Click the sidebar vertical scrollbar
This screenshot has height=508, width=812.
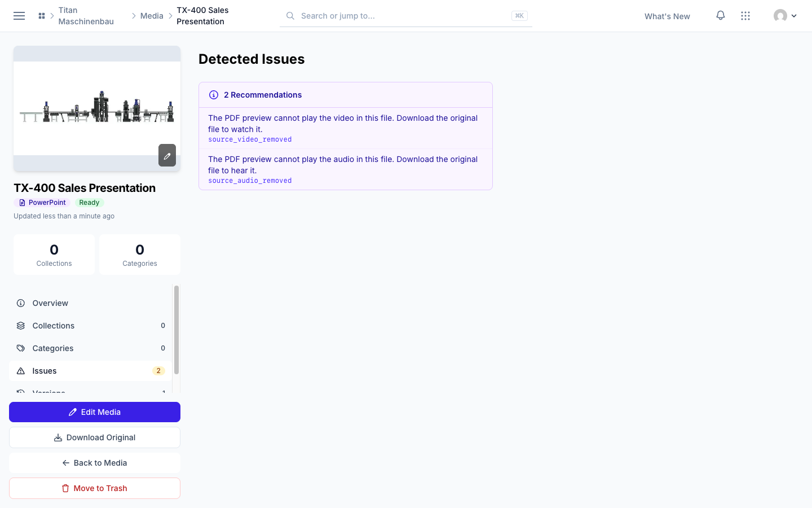tap(176, 330)
